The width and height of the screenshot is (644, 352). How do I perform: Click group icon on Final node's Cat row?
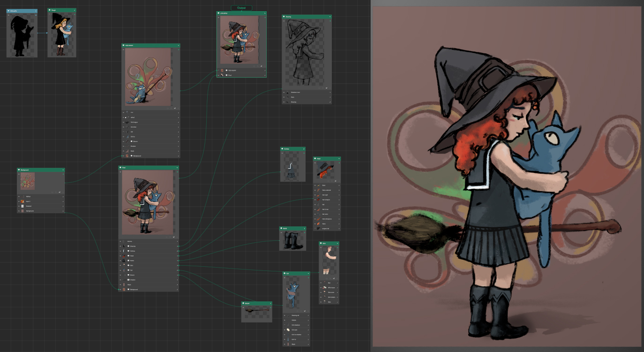(128, 270)
